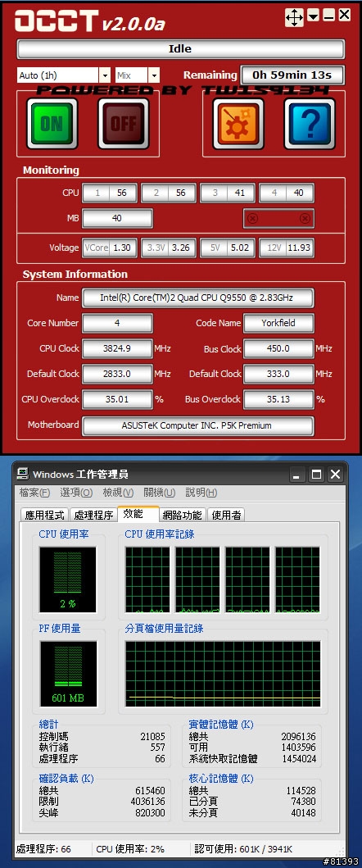Click the Bus Overclock value 35.13
The width and height of the screenshot is (362, 868).
[x=278, y=399]
